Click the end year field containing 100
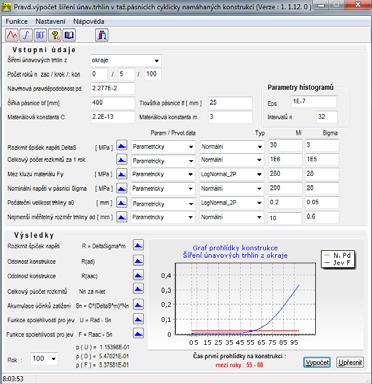372x384 pixels. [x=153, y=74]
